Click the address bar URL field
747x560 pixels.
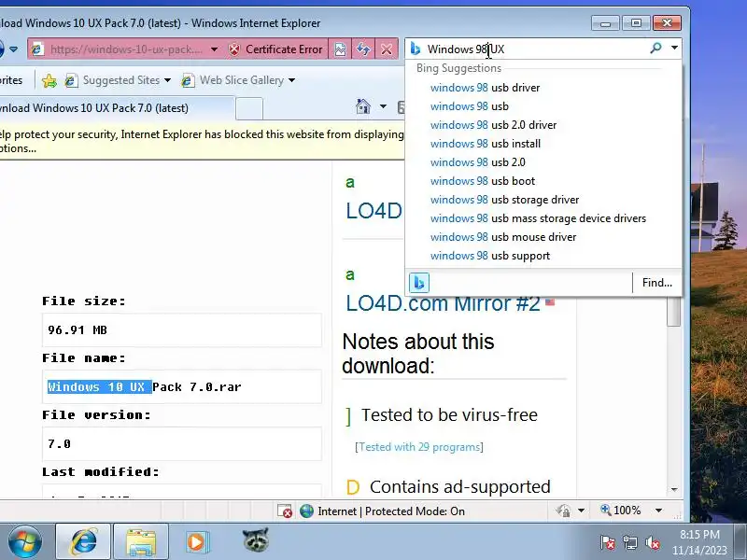click(x=126, y=49)
